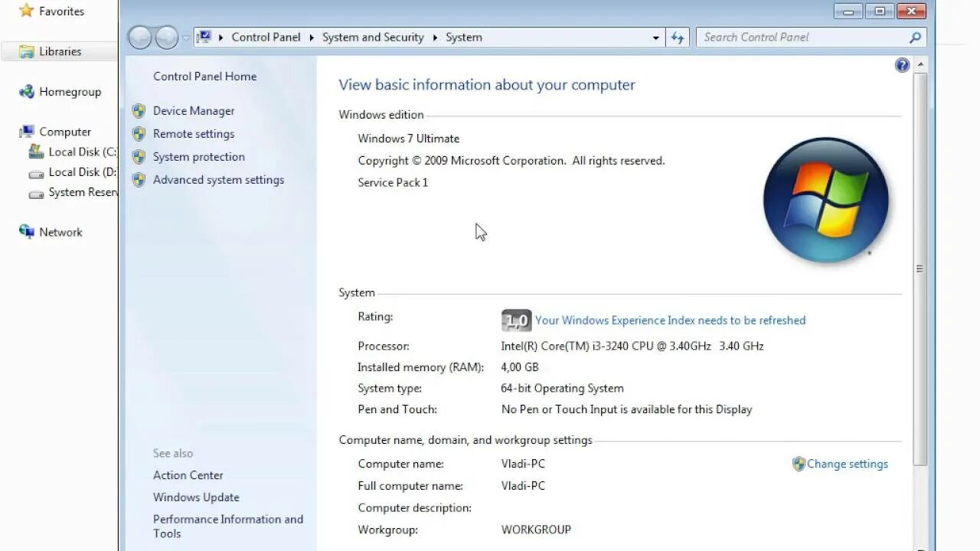
Task: Select Favorites in Explorer navigation pane
Action: click(62, 11)
